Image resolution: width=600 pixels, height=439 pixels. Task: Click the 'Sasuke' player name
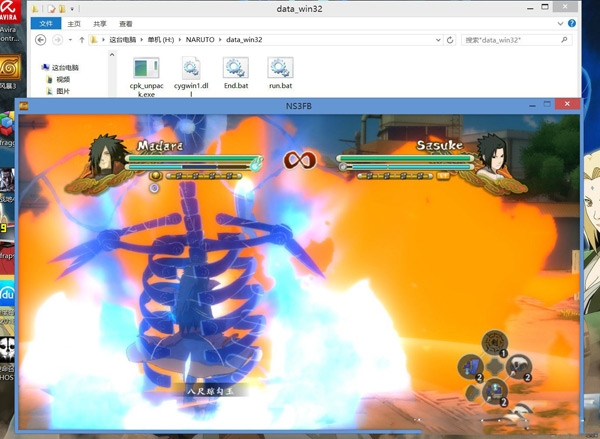pos(439,145)
